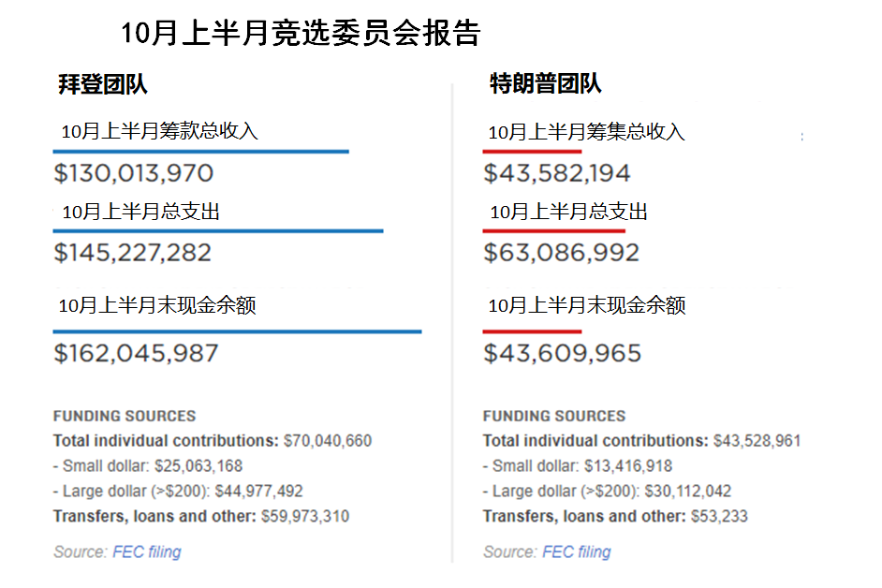The image size is (882, 588).
Task: Click Trump's total spending $63,086,992
Action: 562,253
